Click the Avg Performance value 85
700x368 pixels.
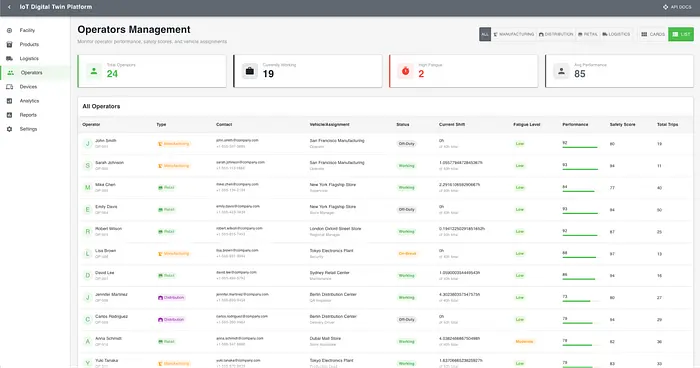(x=579, y=74)
